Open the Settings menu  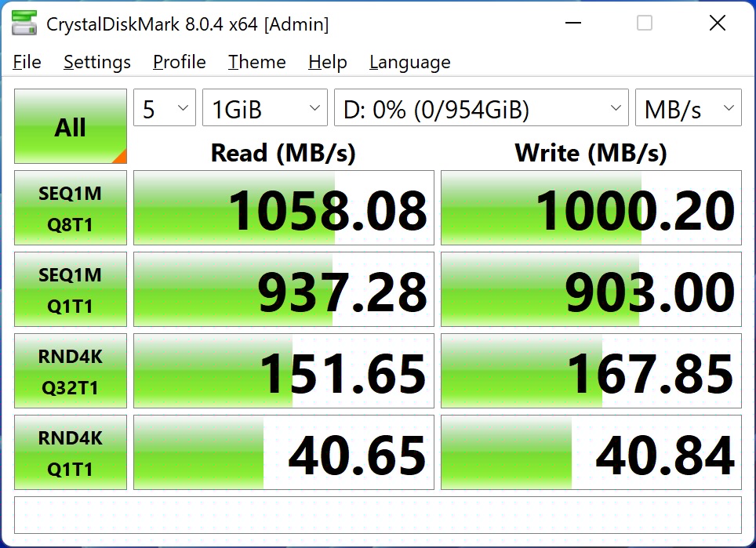tap(97, 62)
